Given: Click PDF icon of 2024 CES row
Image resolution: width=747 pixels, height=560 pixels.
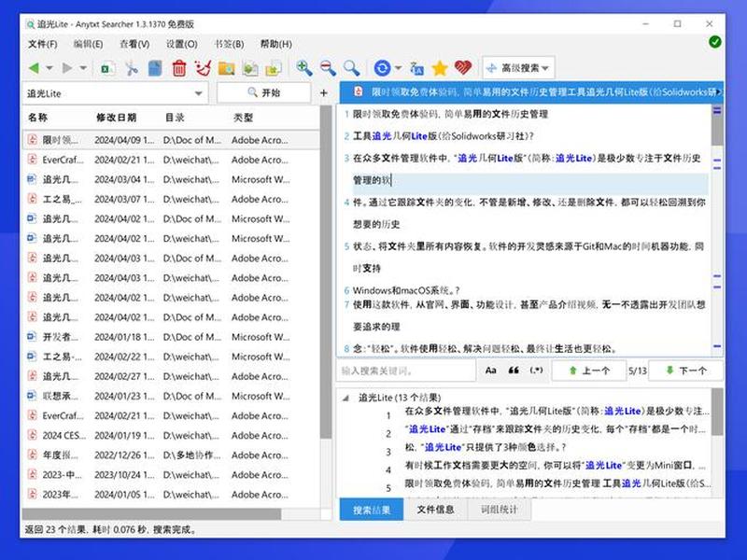Looking at the screenshot, I should point(32,435).
